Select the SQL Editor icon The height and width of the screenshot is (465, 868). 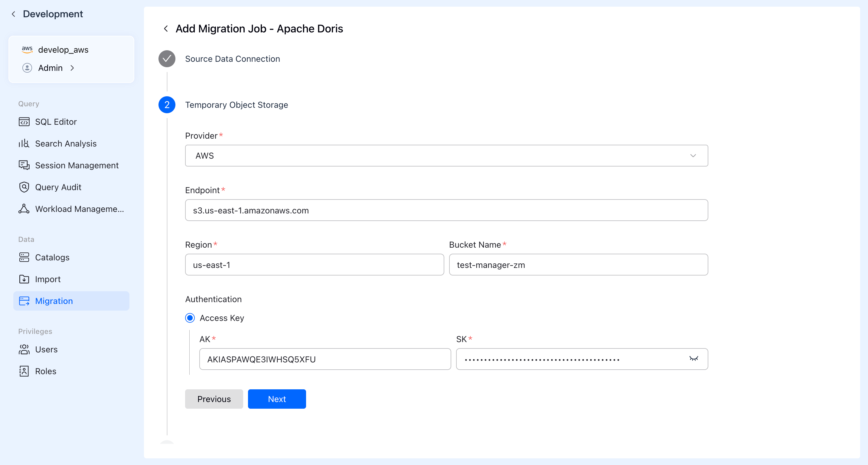(24, 122)
